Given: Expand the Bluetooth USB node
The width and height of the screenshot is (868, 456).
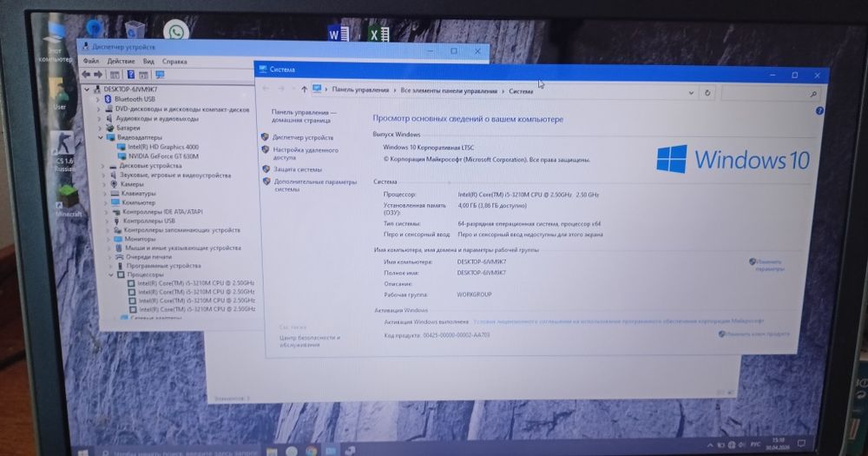Looking at the screenshot, I should [x=97, y=99].
